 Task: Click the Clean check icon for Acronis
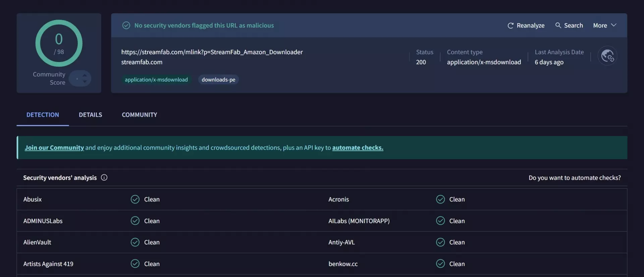(440, 199)
